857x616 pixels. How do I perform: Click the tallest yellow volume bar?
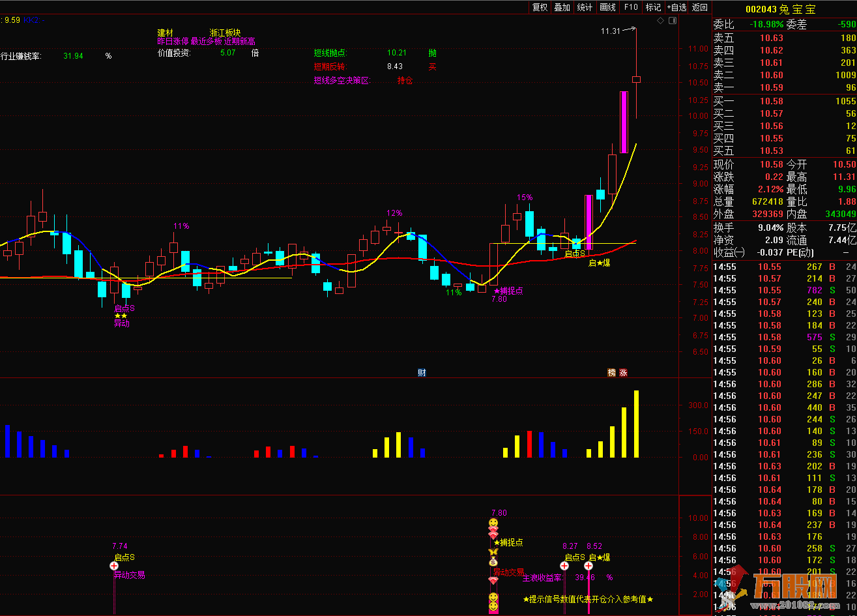coord(636,424)
